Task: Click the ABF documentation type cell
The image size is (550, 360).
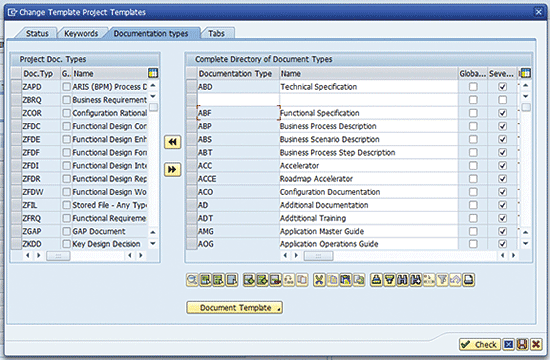Action: tap(238, 113)
